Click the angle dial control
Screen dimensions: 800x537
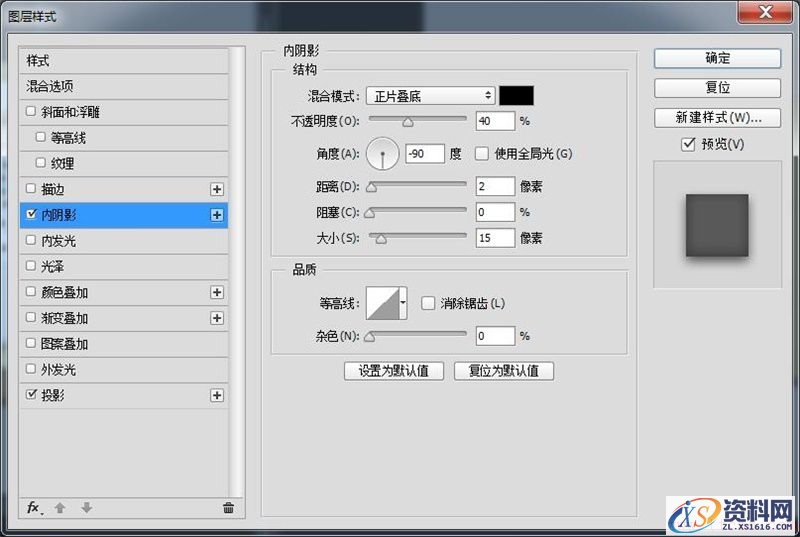coord(382,154)
